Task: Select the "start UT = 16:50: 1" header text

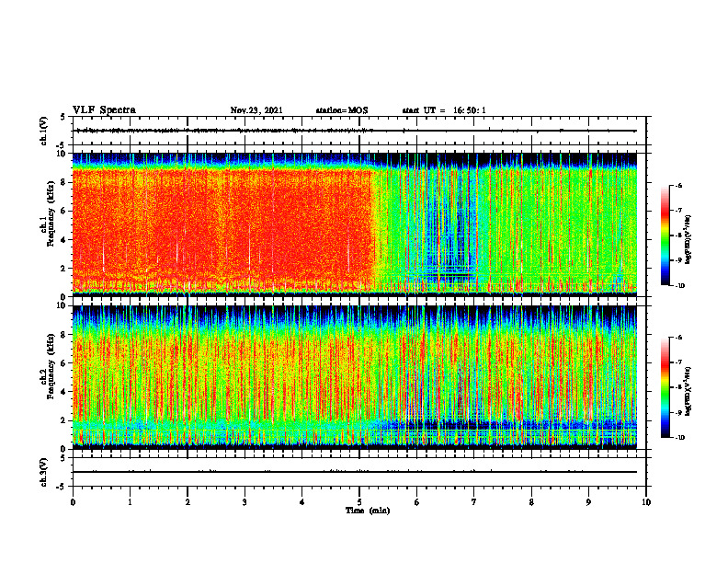Action: click(x=443, y=110)
